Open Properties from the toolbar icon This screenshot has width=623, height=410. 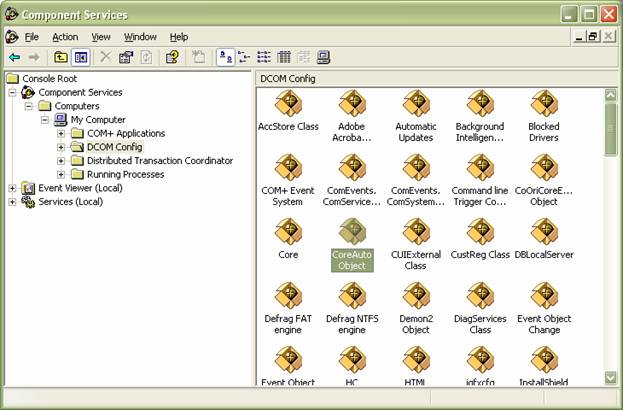coord(126,57)
